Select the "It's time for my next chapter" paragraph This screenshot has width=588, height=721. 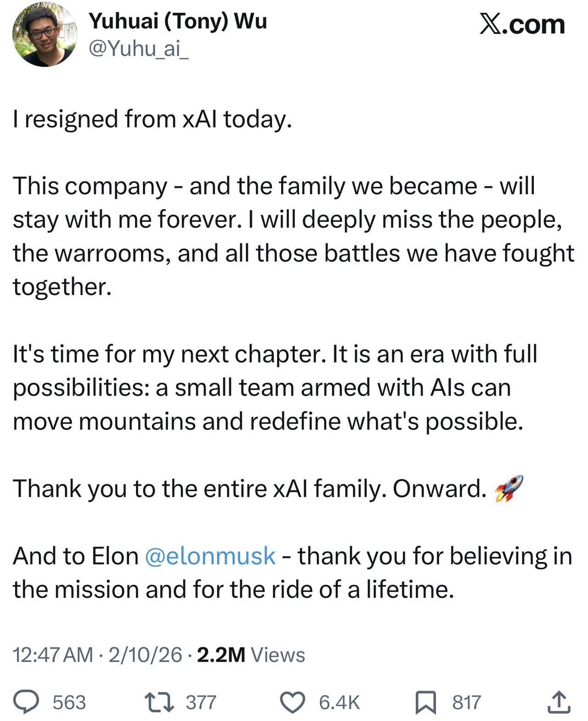(x=275, y=387)
